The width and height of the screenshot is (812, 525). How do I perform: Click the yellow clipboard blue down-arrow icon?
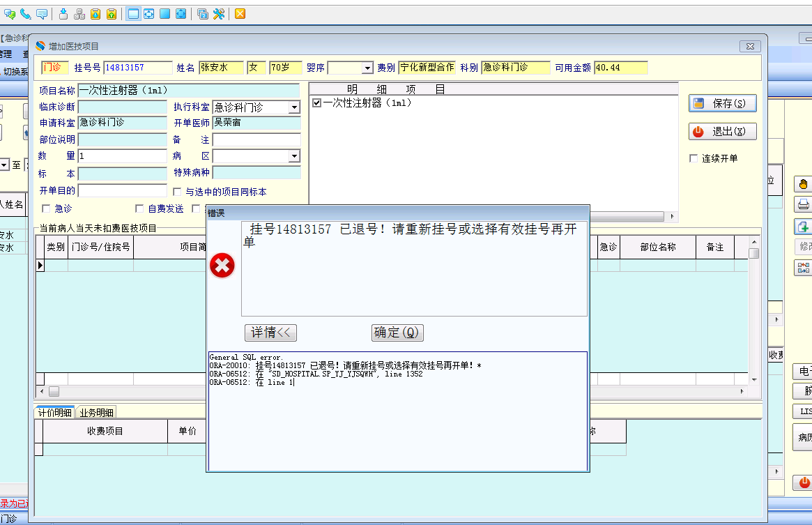tap(95, 14)
